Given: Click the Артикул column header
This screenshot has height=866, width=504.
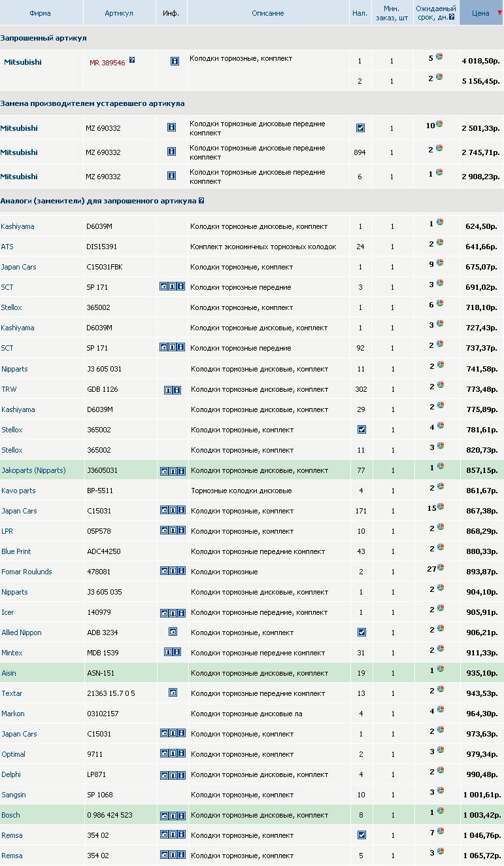Looking at the screenshot, I should [x=119, y=13].
